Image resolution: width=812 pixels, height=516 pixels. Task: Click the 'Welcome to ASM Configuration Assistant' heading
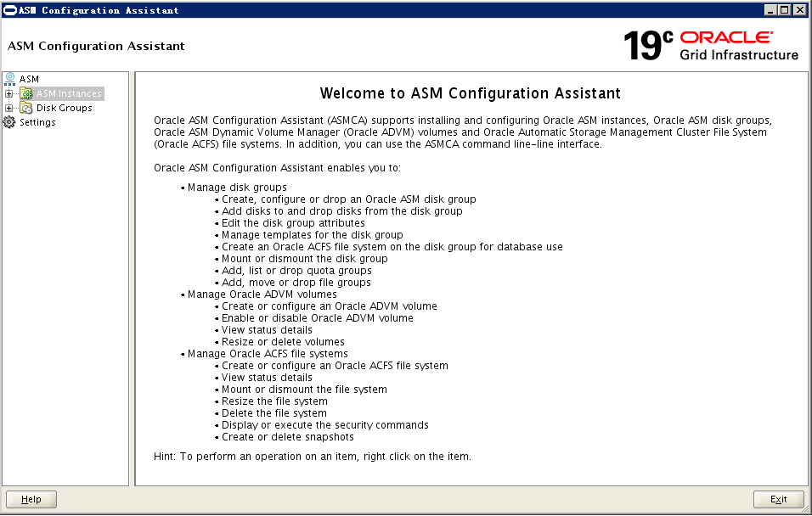(x=471, y=93)
